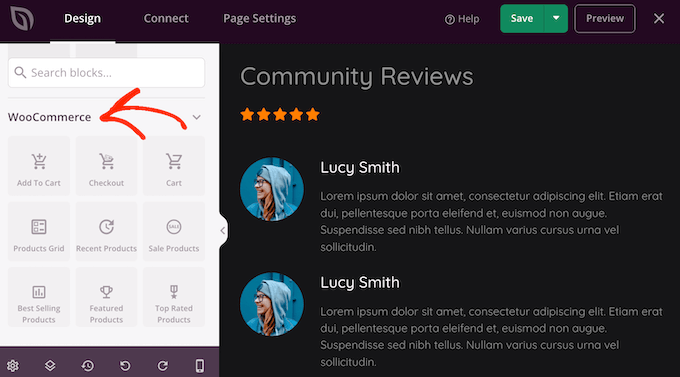Click the green Save button
This screenshot has height=377, width=680.
[522, 19]
